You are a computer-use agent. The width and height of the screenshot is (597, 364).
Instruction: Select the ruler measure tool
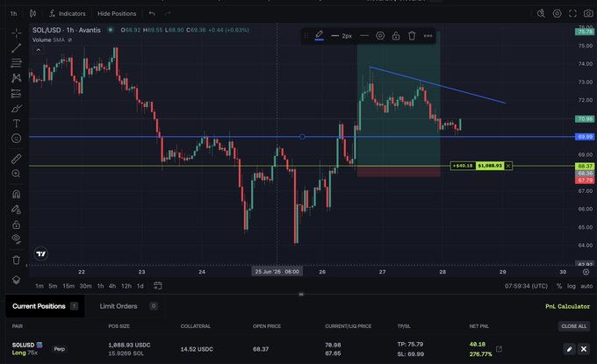[16, 159]
